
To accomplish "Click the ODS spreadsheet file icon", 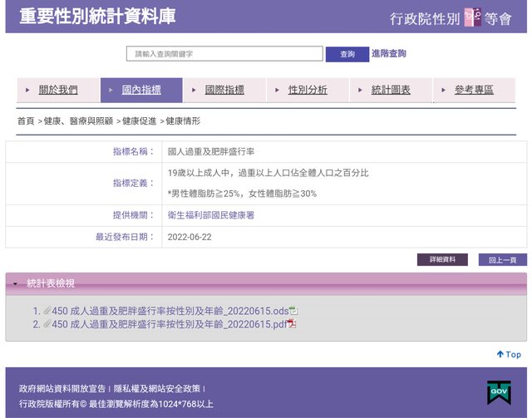I will (x=293, y=311).
